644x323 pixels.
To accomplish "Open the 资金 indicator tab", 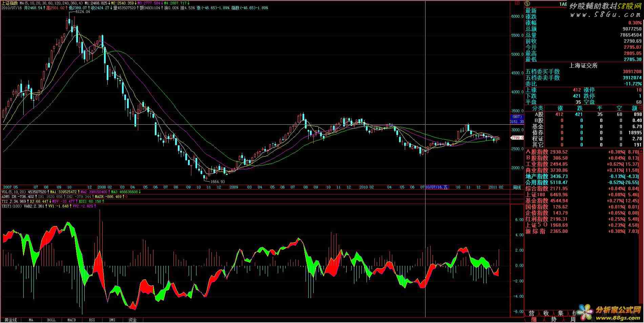I will tap(133, 320).
